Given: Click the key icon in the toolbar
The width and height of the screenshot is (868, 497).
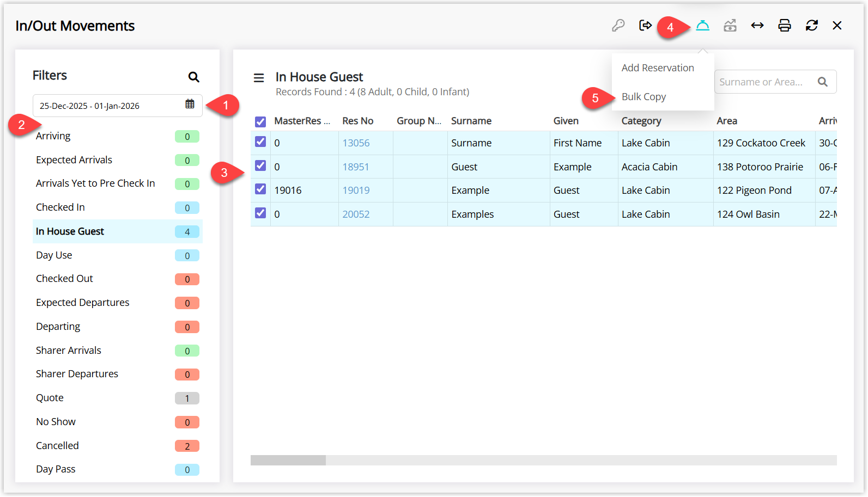Looking at the screenshot, I should (618, 26).
